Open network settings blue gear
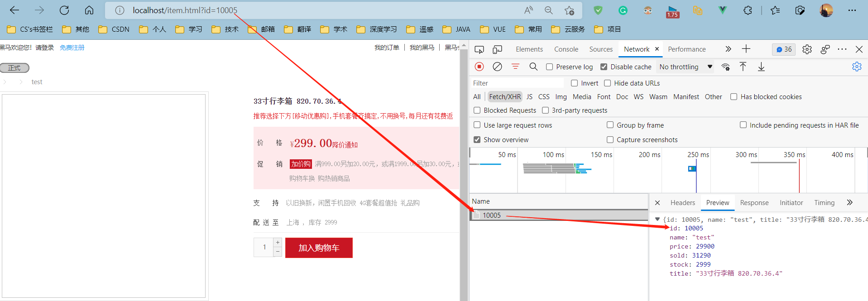868x301 pixels. (857, 67)
